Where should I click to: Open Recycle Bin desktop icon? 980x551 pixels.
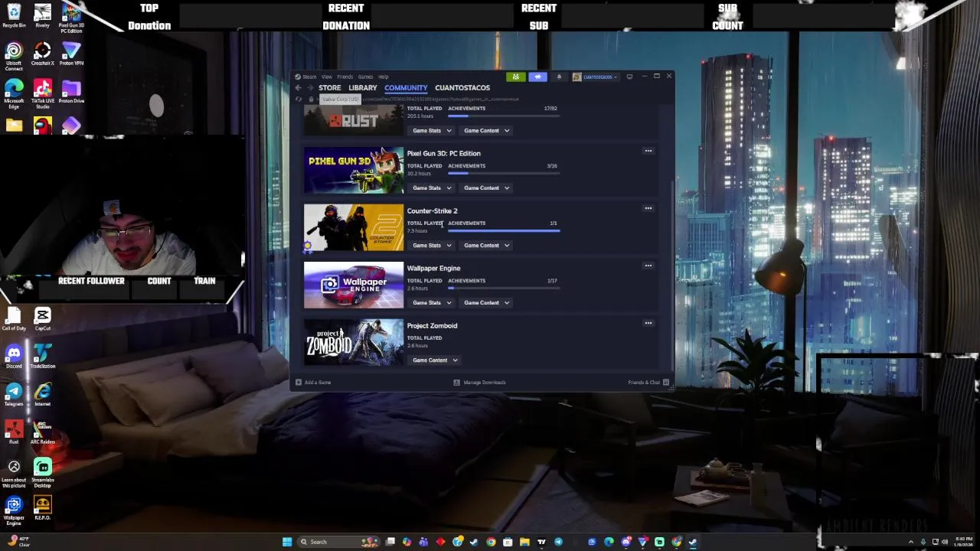coord(14,15)
